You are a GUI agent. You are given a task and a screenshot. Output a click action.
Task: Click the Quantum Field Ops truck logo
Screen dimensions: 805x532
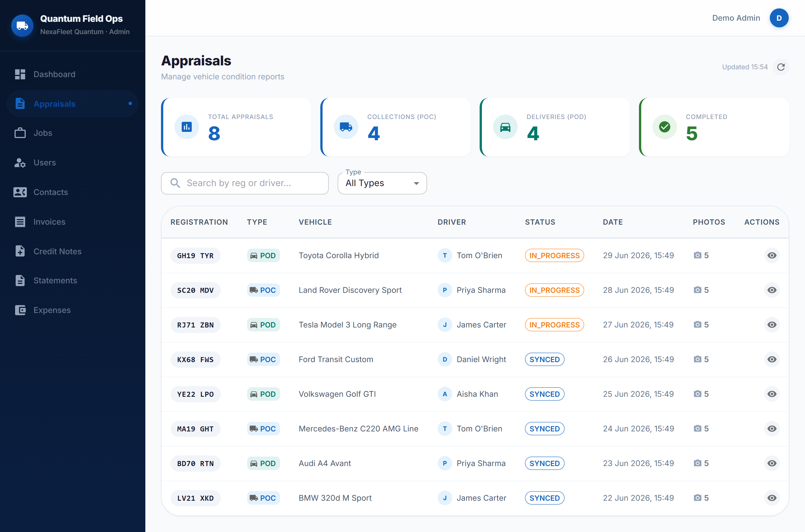(22, 25)
